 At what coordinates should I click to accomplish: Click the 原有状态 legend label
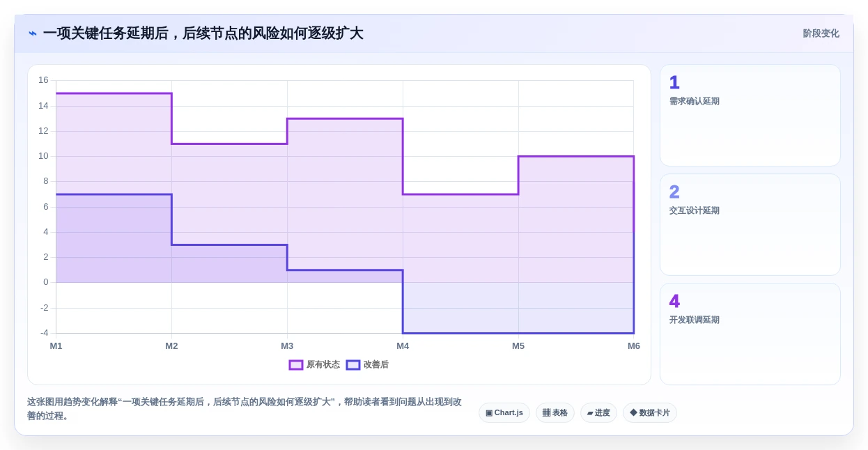pos(323,365)
